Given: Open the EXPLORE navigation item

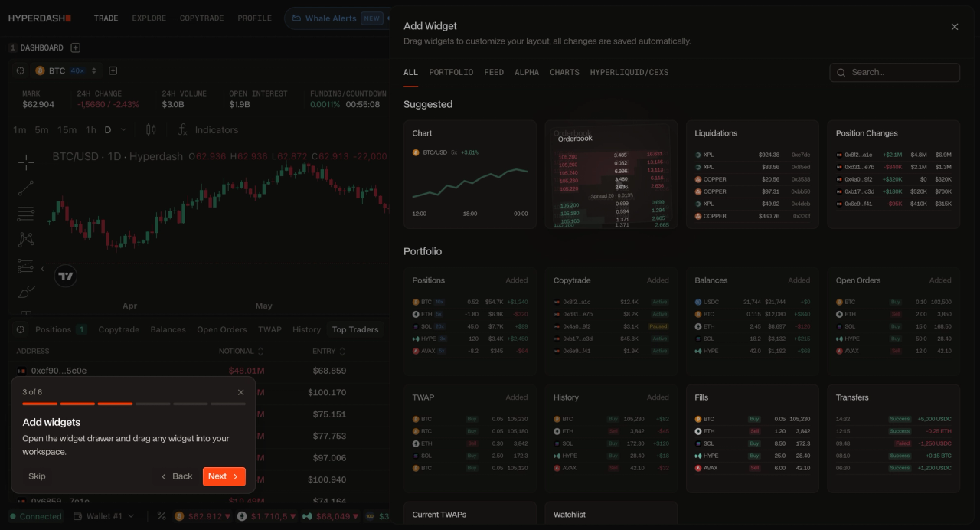Looking at the screenshot, I should 149,18.
